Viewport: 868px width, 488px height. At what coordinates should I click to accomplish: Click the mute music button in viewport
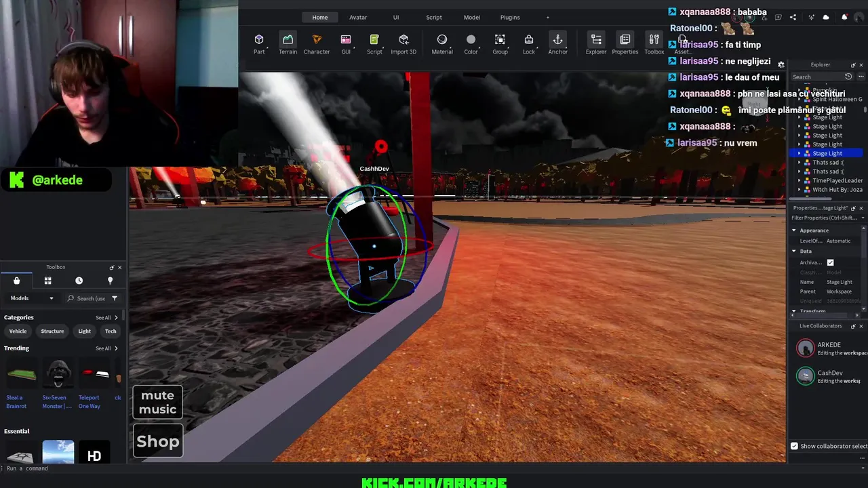(157, 402)
